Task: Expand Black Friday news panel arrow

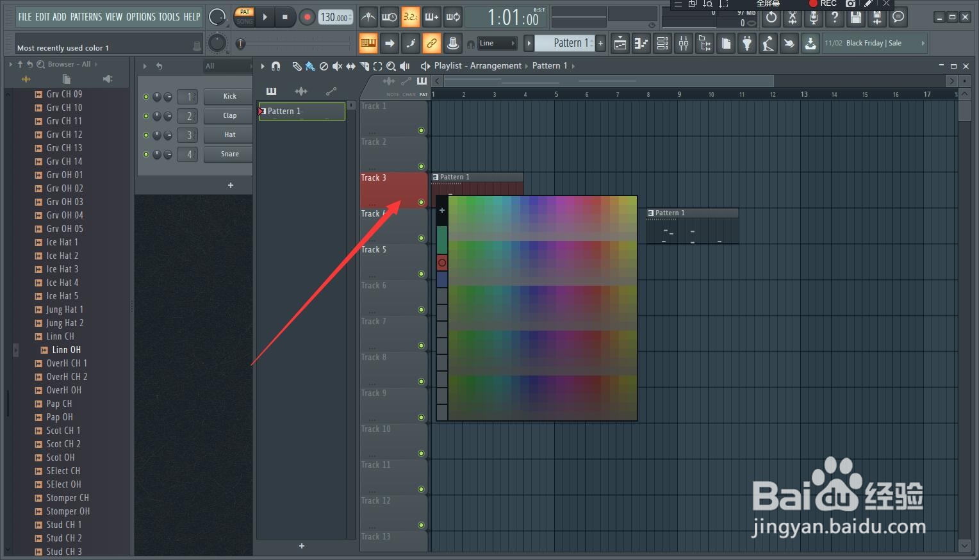Action: (x=923, y=43)
